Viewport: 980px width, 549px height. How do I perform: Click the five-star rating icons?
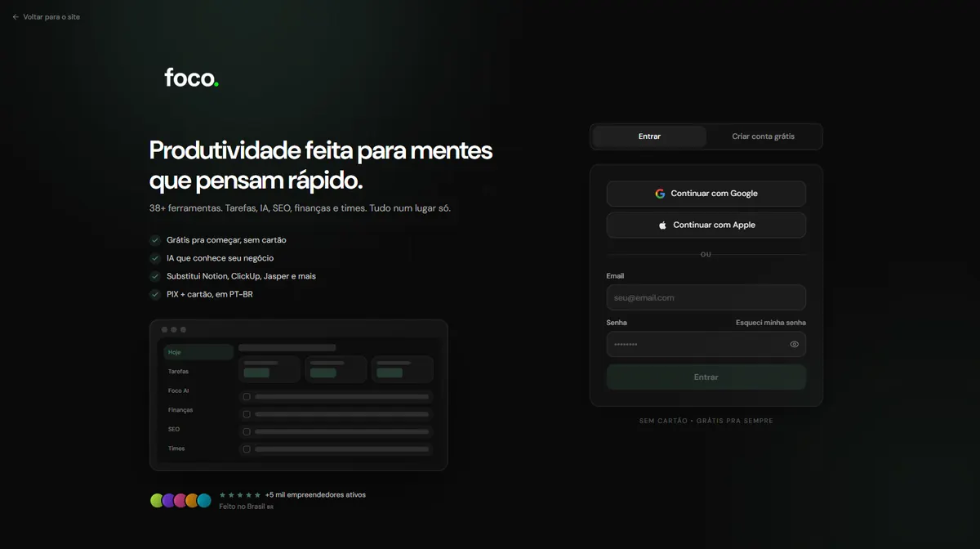(x=240, y=495)
